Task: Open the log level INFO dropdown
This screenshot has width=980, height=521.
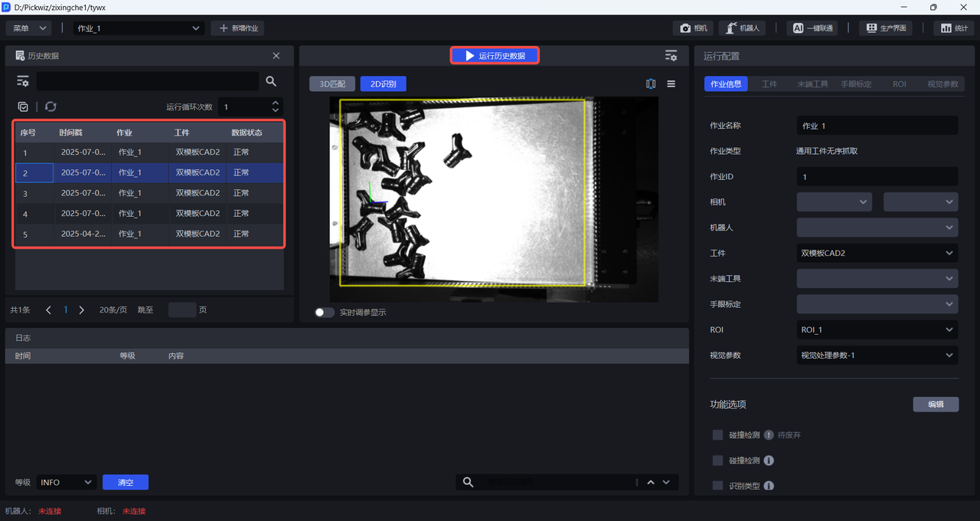Action: (66, 482)
